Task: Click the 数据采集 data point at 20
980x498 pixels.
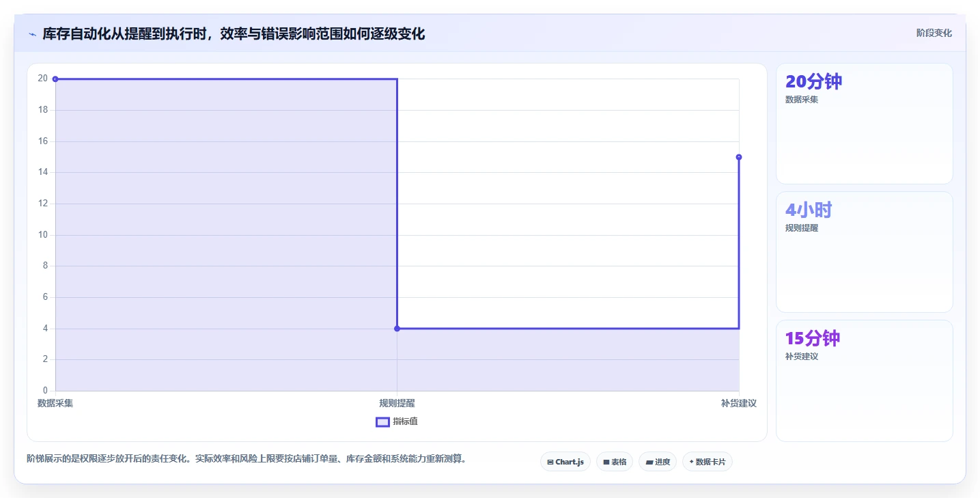Action: [x=55, y=79]
